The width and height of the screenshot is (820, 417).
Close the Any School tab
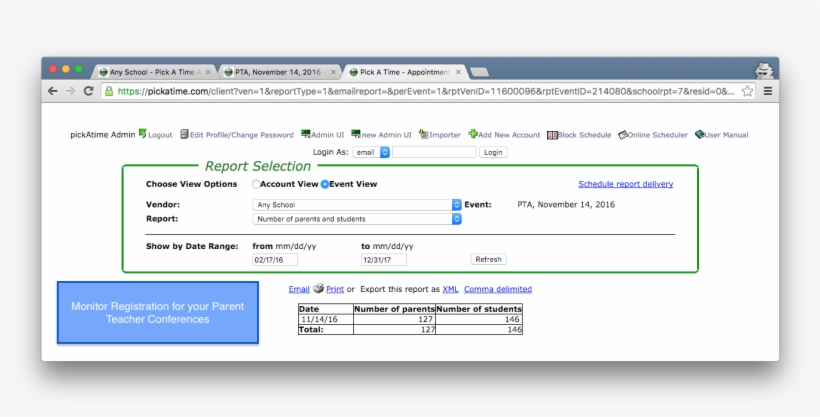click(208, 72)
